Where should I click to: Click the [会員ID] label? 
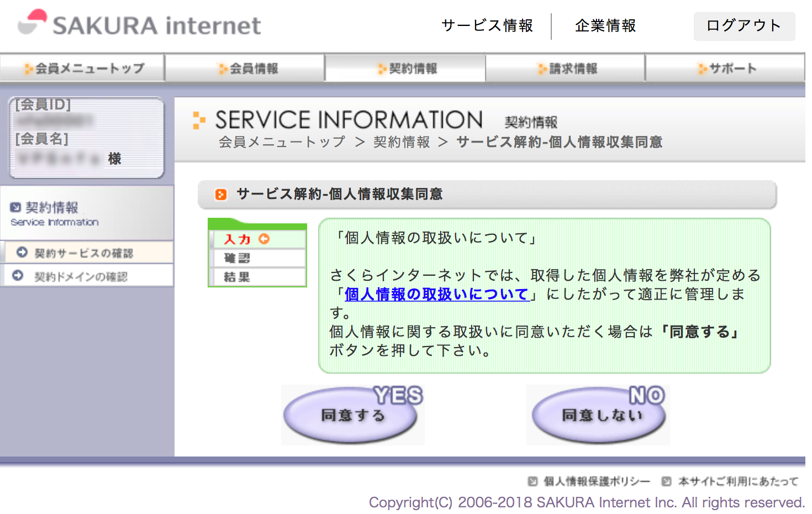tap(43, 104)
